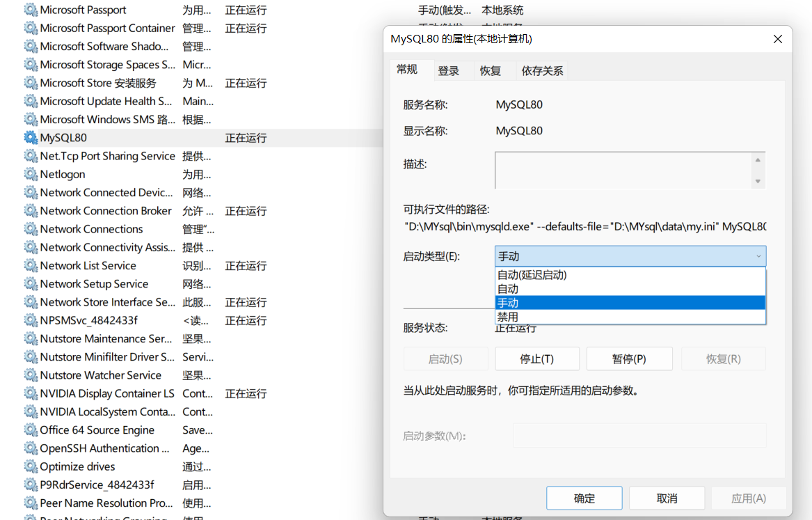Choose highlighted 手动 option in list

click(630, 303)
